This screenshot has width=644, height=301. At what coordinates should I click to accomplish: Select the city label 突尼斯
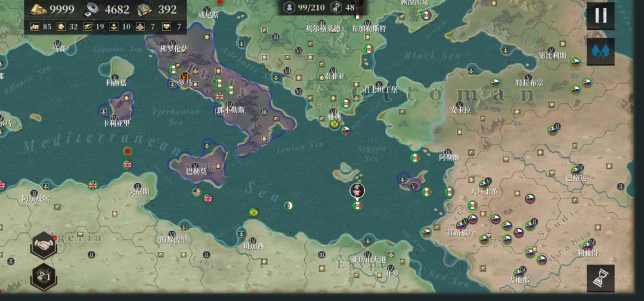click(139, 192)
